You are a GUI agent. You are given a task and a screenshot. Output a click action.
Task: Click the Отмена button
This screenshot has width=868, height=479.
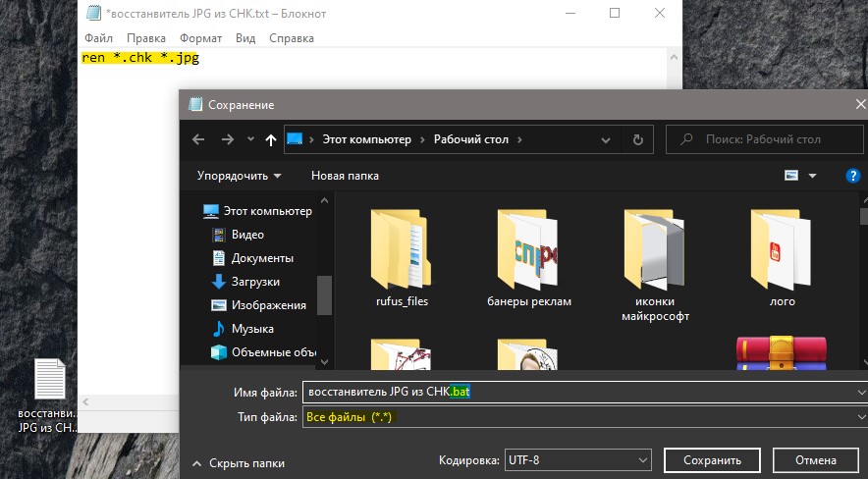815,460
